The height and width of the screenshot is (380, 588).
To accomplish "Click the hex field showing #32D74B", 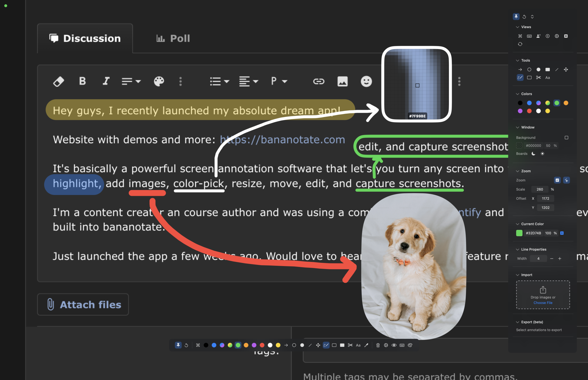I will (533, 233).
